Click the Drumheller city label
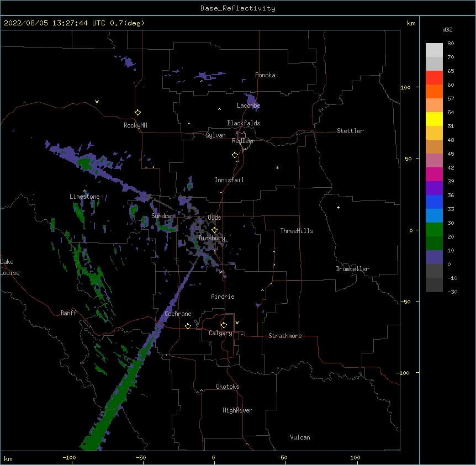The height and width of the screenshot is (465, 476). tap(352, 269)
